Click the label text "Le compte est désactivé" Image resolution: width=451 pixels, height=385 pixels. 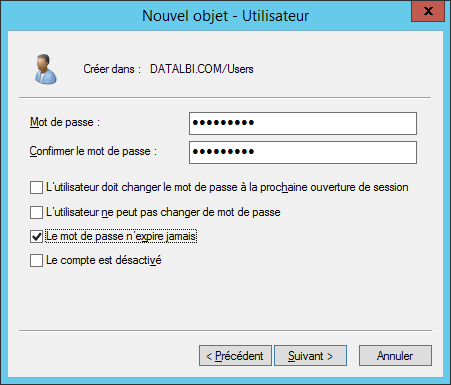coord(104,260)
